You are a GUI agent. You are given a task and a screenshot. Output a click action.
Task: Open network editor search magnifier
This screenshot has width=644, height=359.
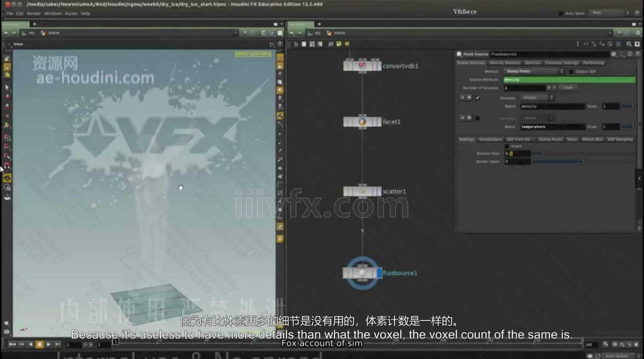pyautogui.click(x=629, y=44)
